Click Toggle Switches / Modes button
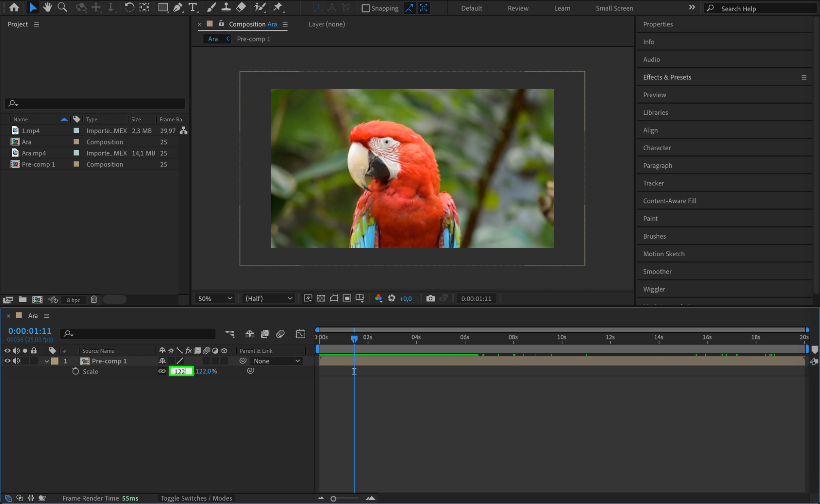This screenshot has height=504, width=820. (x=196, y=498)
